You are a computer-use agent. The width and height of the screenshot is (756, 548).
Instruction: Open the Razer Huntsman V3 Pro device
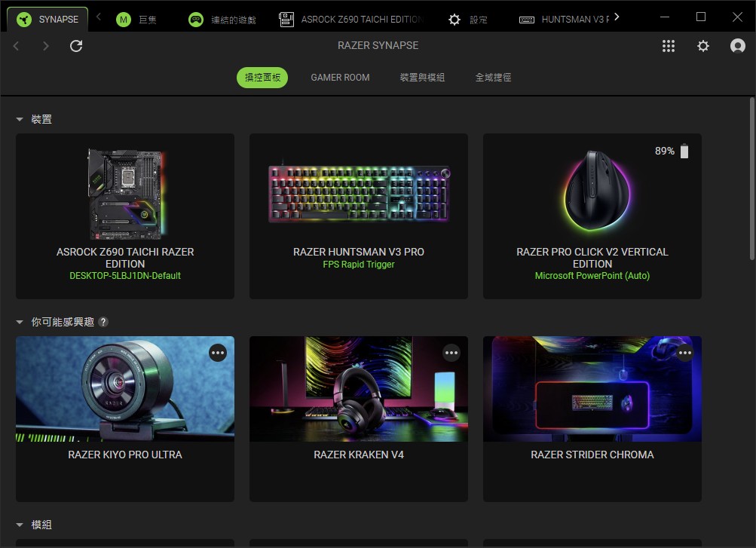359,216
